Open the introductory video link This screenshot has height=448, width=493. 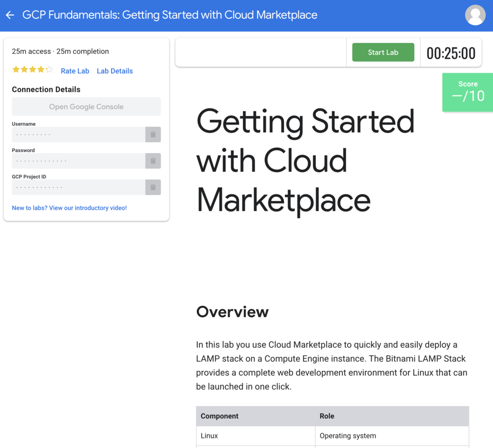[x=69, y=208]
